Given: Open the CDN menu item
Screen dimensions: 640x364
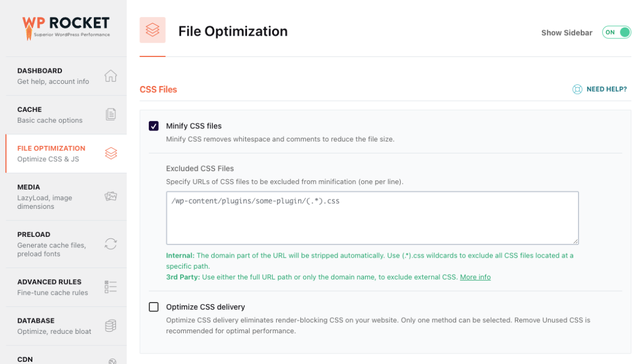Looking at the screenshot, I should click(x=25, y=359).
